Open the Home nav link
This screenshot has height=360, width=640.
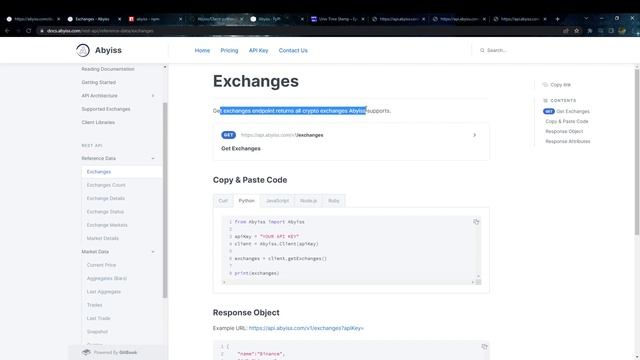point(202,51)
